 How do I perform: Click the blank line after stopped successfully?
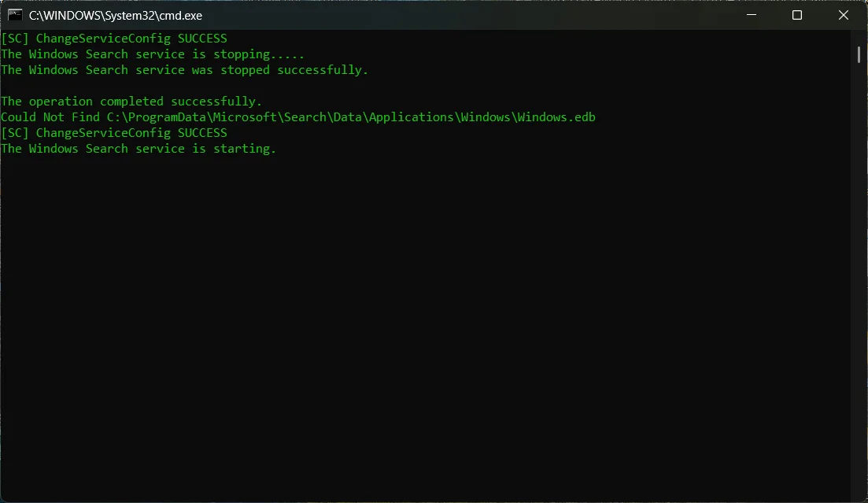[425, 86]
